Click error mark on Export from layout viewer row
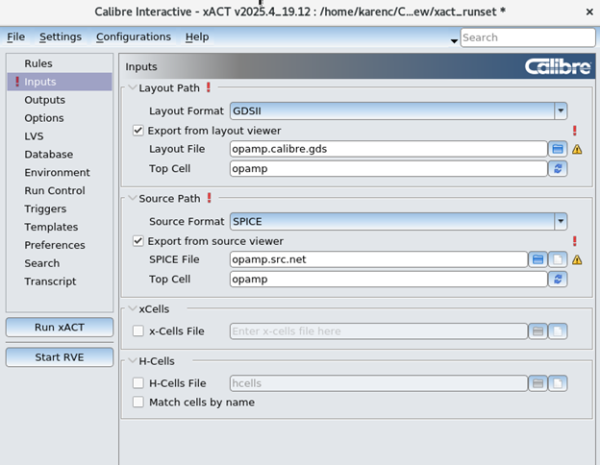The width and height of the screenshot is (600, 465). tap(574, 131)
